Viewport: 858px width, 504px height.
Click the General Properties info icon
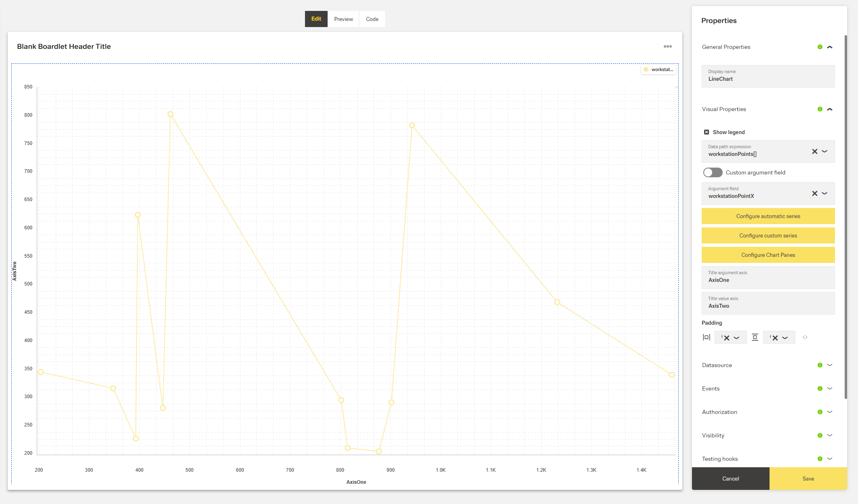click(820, 47)
